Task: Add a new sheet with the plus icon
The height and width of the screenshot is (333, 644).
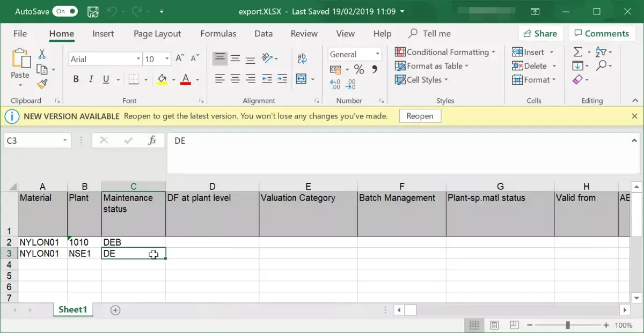Action: point(115,310)
